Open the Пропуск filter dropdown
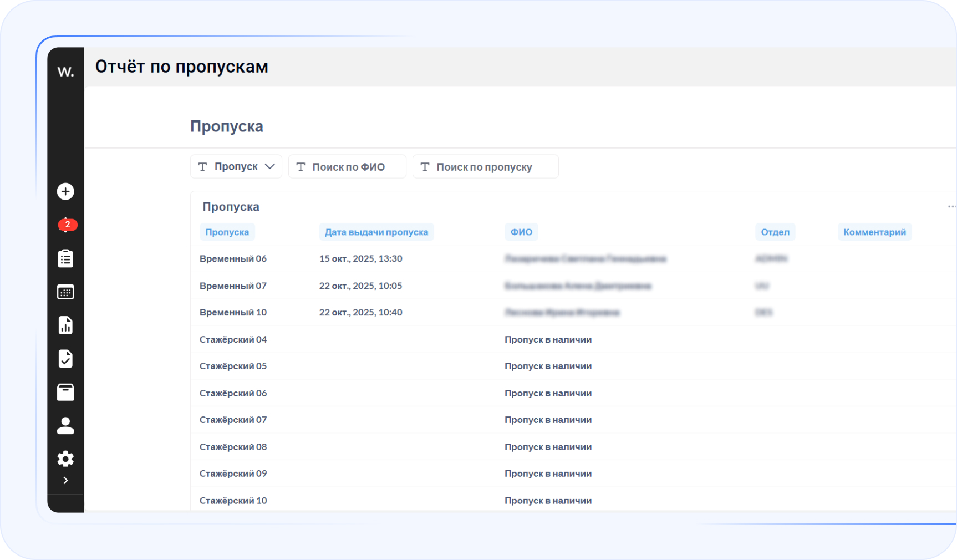The height and width of the screenshot is (560, 957). (236, 167)
